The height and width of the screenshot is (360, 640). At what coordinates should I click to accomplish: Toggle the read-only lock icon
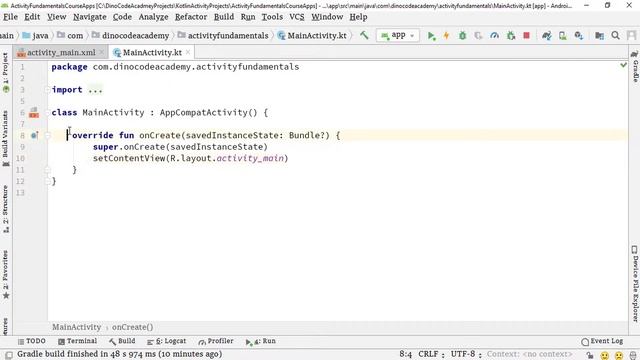coord(590,355)
